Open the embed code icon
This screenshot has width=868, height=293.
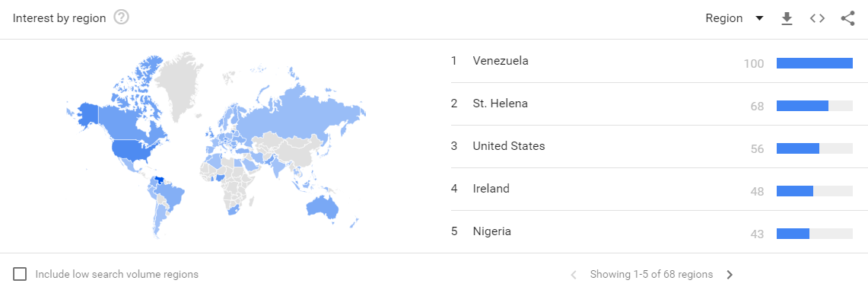pyautogui.click(x=817, y=18)
